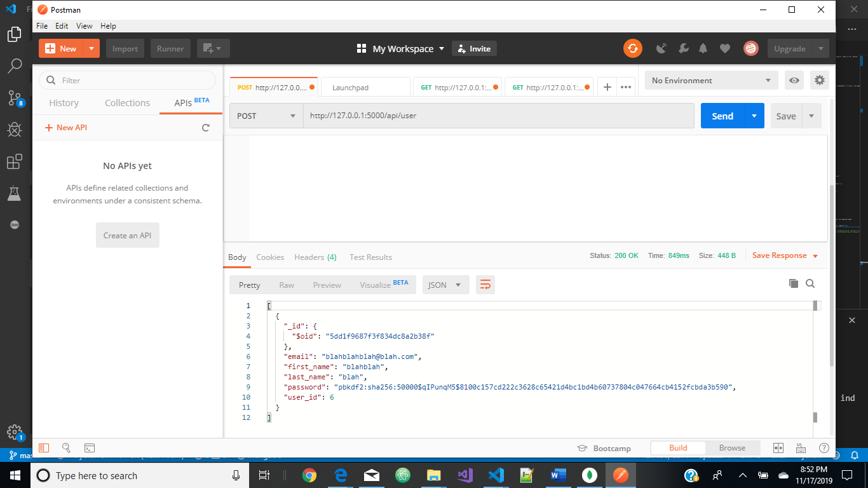Image resolution: width=868 pixels, height=488 pixels.
Task: Click the Invite button
Action: tap(474, 48)
